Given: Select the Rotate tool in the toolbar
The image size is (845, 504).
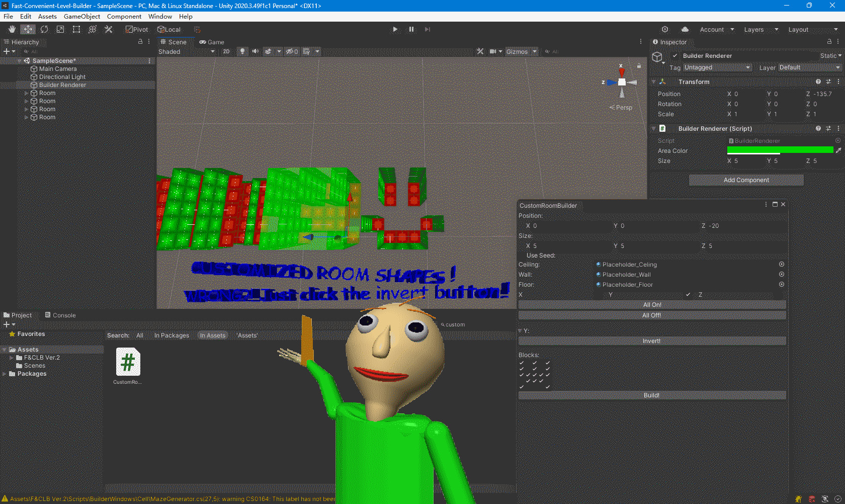Looking at the screenshot, I should 44,29.
